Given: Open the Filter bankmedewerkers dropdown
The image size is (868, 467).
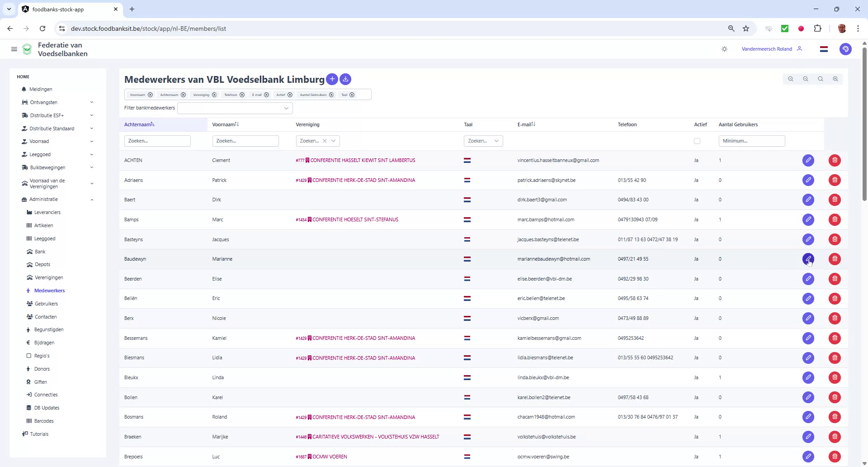Looking at the screenshot, I should click(x=235, y=108).
